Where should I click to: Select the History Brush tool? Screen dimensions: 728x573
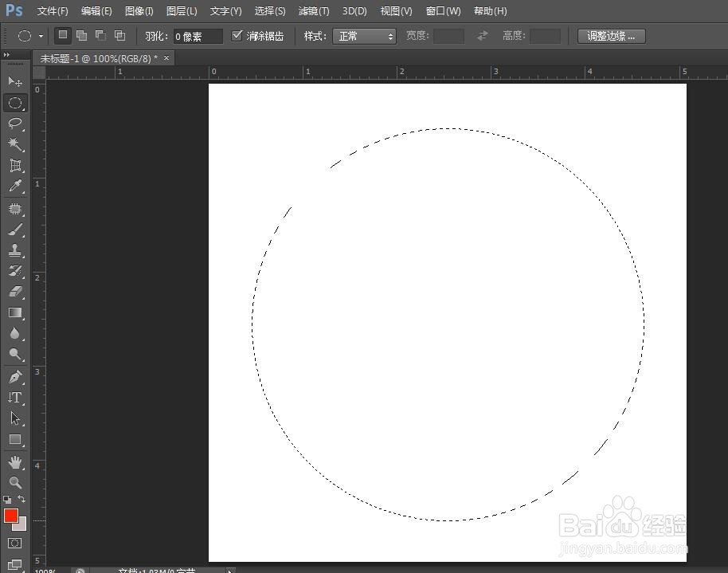click(x=15, y=271)
